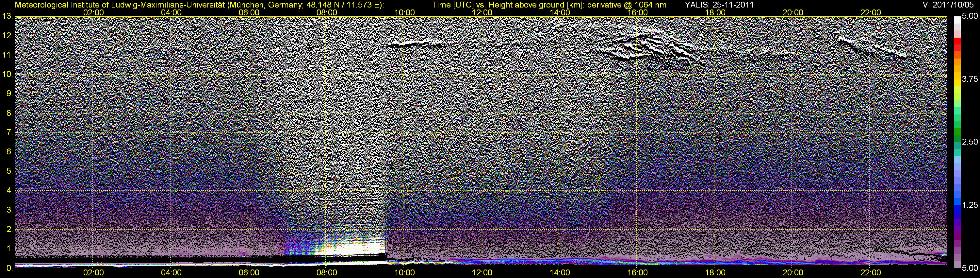Select the 12 km height axis label
The height and width of the screenshot is (278, 980).
7,36
